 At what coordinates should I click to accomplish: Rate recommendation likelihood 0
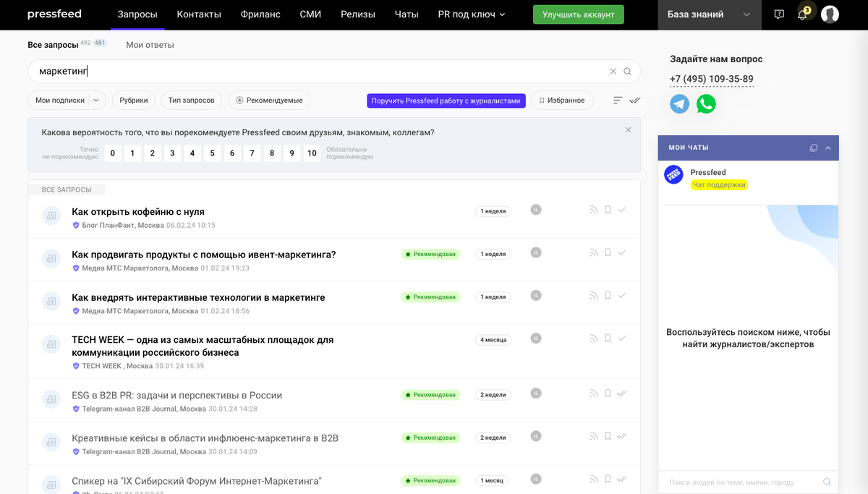[112, 153]
